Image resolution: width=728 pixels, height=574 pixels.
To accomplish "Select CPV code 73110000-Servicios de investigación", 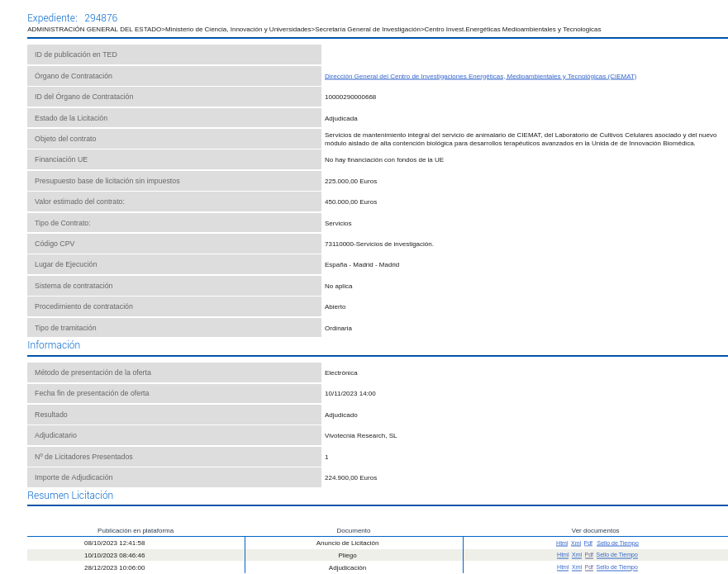I will tap(378, 244).
